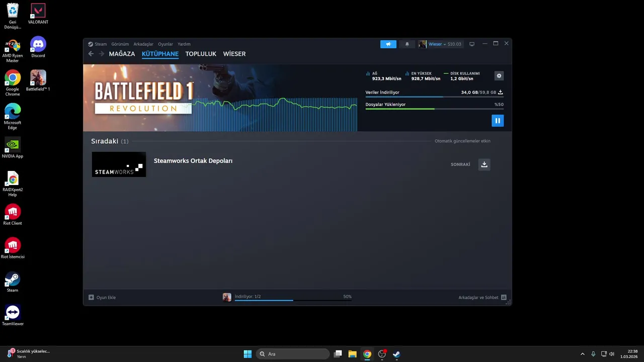Click Dosyalar Yükleniyor progress bar
The image size is (644, 362).
(434, 109)
